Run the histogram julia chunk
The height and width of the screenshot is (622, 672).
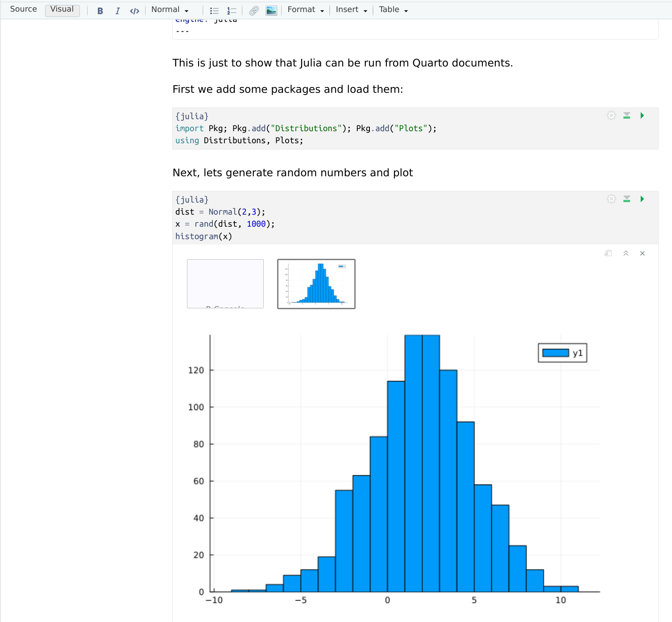click(642, 199)
